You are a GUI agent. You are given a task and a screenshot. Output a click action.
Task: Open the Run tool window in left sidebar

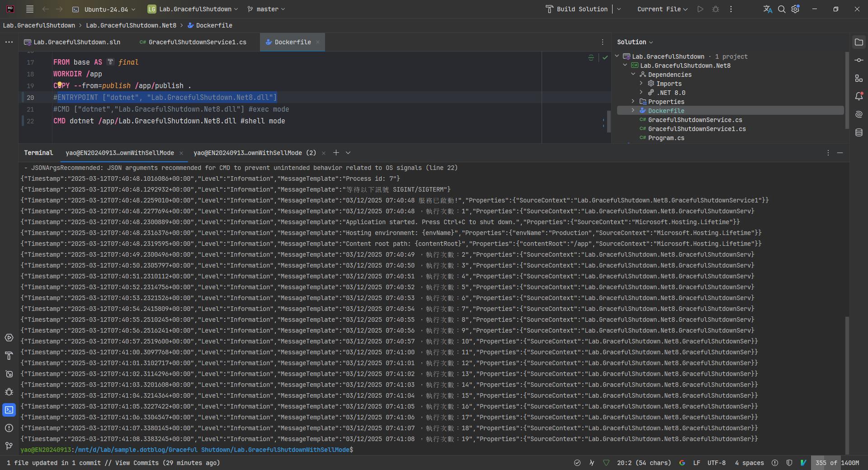[9, 338]
